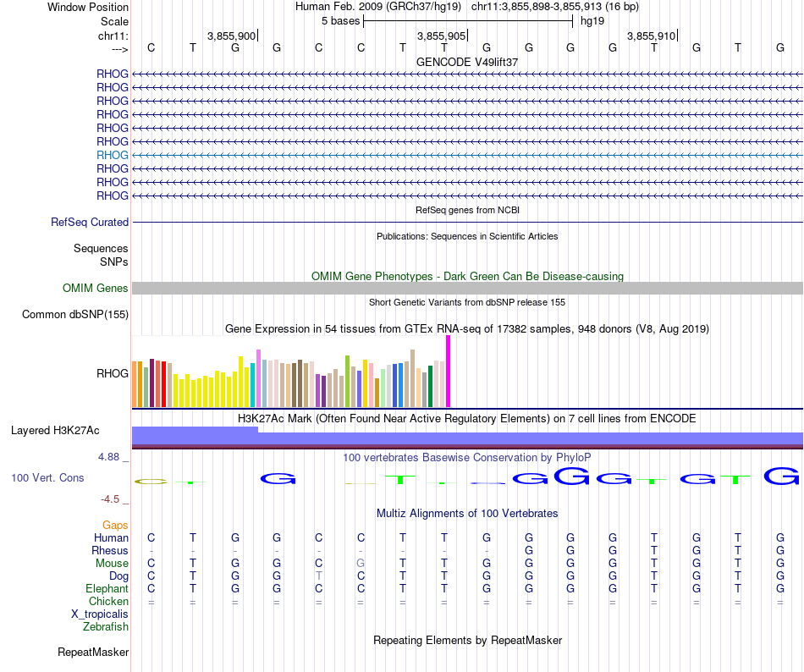Click the blue H3K27Ac signal band
This screenshot has width=804, height=672.
tap(467, 438)
